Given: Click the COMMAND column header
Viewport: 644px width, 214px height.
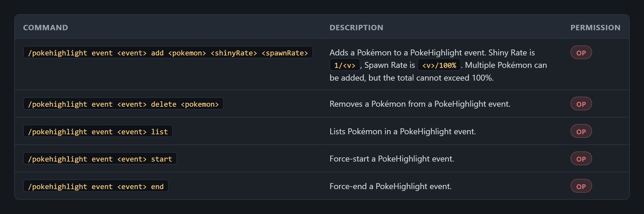Looking at the screenshot, I should (45, 28).
